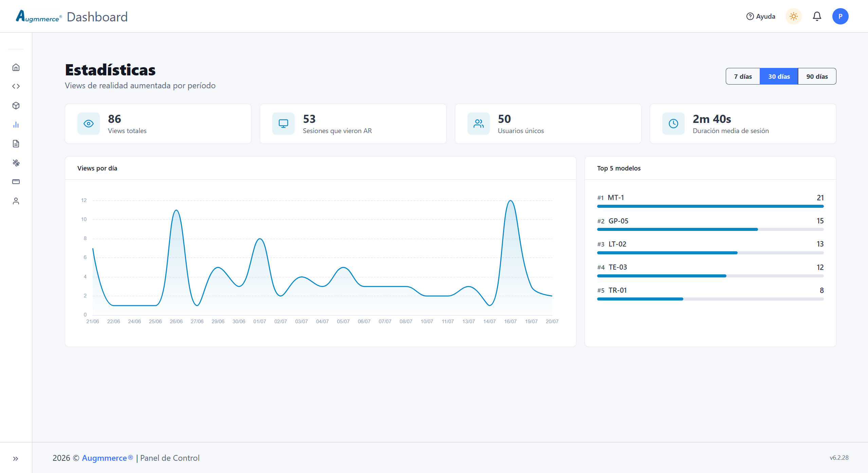The height and width of the screenshot is (473, 868).
Task: Switch period to 7 días
Action: 743,76
